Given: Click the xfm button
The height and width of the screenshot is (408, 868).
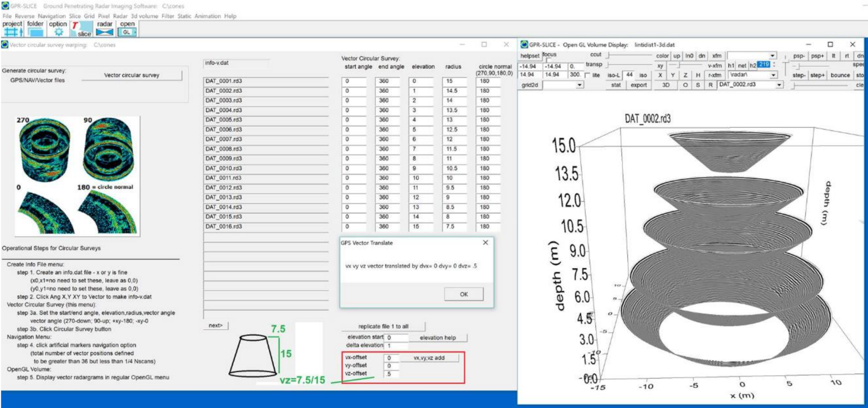Looking at the screenshot, I should pos(717,55).
